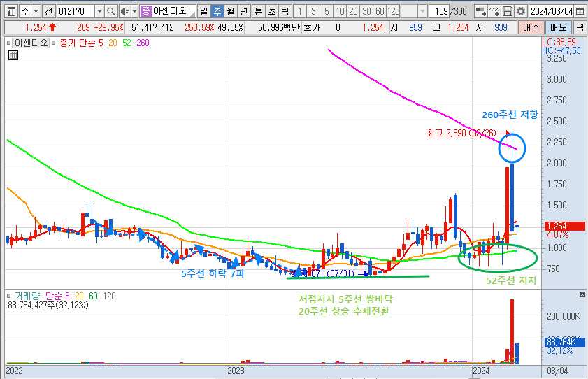The width and height of the screenshot is (588, 379).
Task: Click the 매수 buy button
Action: [531, 27]
